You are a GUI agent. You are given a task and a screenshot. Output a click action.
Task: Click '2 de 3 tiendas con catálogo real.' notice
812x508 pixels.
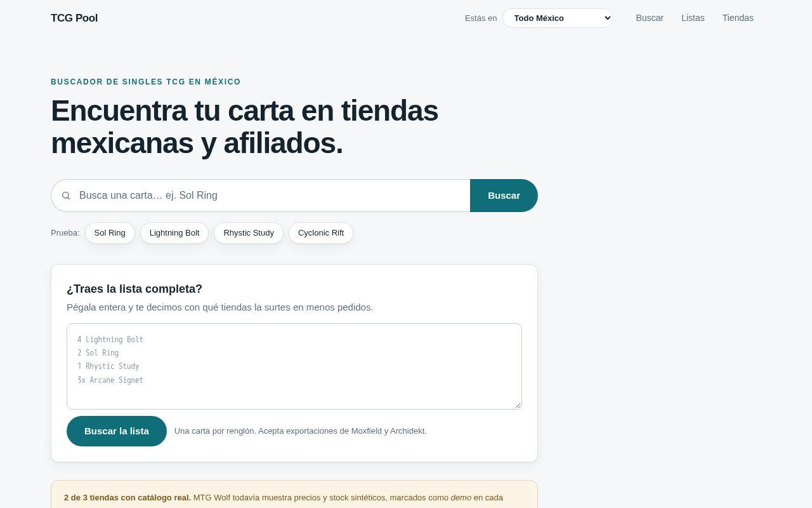click(128, 497)
